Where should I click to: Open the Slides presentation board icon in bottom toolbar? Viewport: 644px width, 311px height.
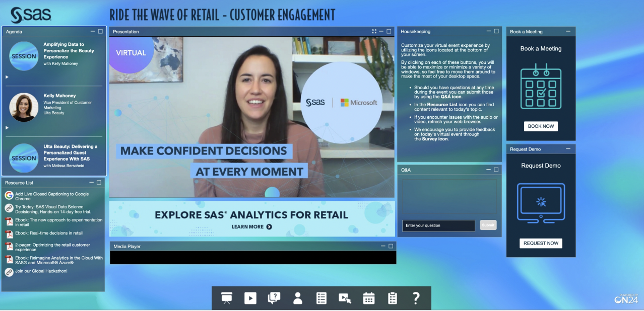point(227,298)
